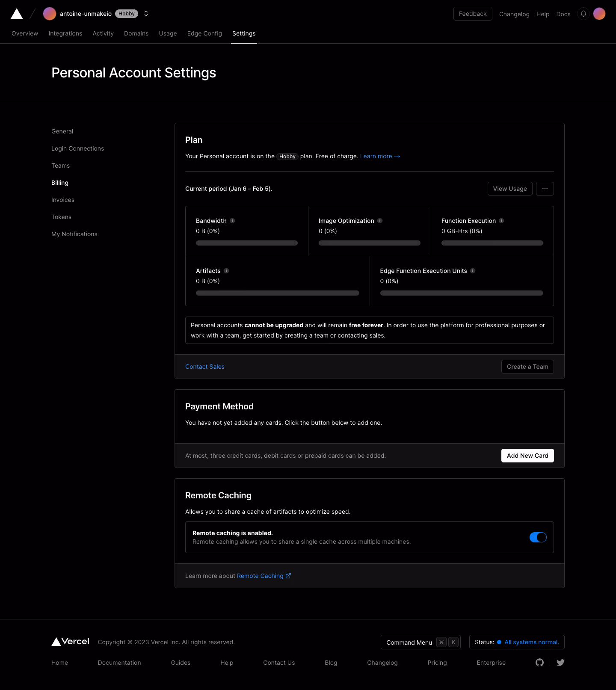616x690 pixels.
Task: Show Function Execution info icon
Action: pos(501,221)
